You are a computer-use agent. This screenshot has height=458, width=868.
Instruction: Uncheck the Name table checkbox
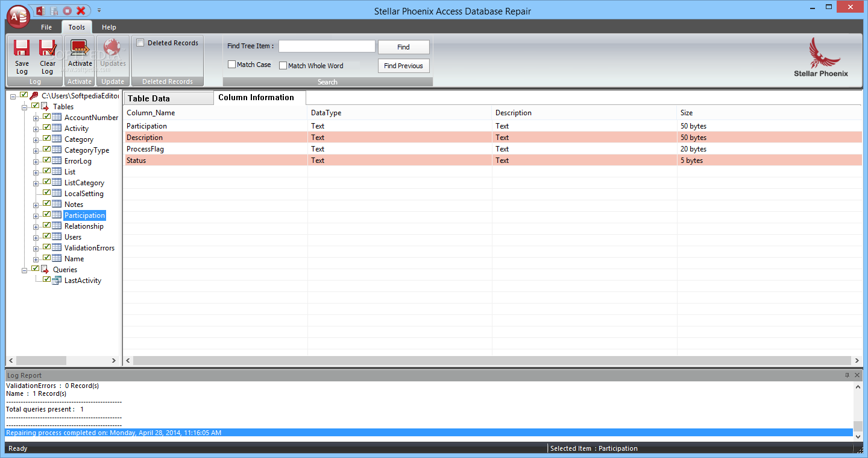click(x=46, y=258)
